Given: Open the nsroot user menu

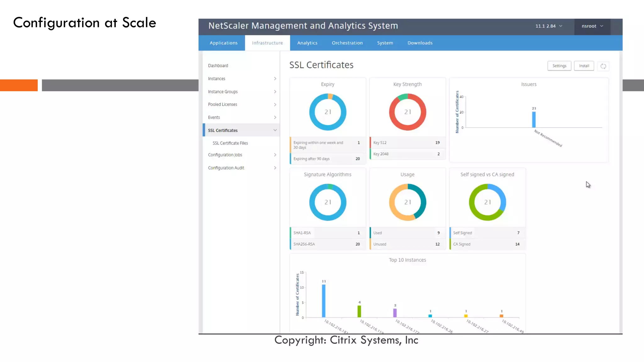Looking at the screenshot, I should click(592, 26).
